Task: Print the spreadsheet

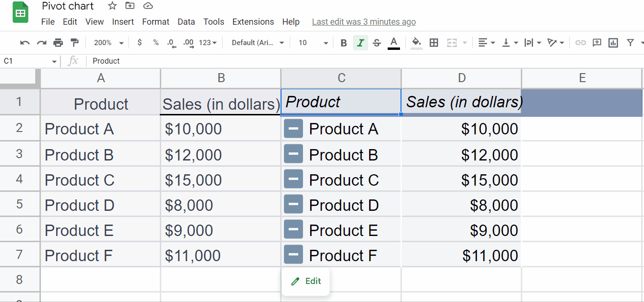Action: (x=58, y=43)
